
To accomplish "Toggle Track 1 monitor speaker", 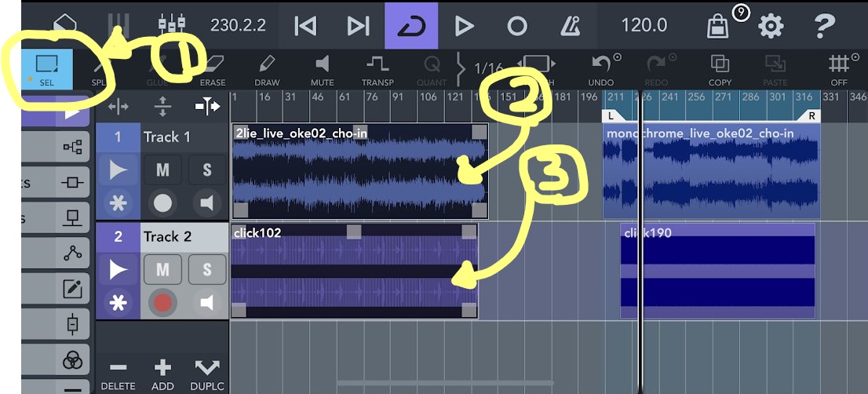I will 207,203.
